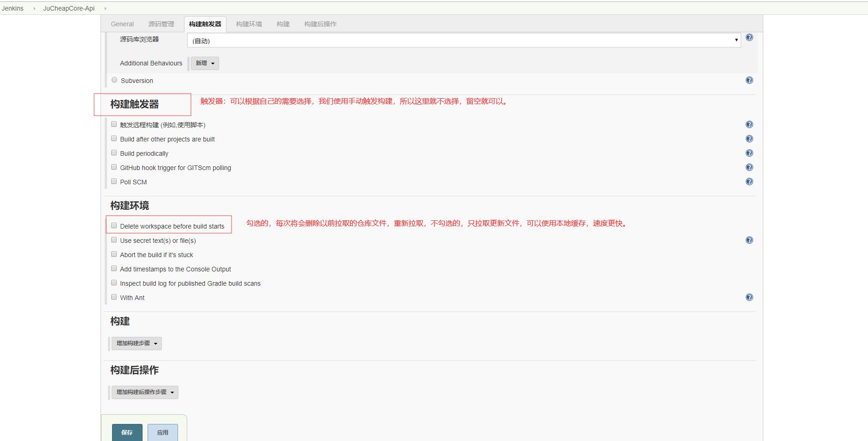This screenshot has width=868, height=441.
Task: Open breadcrumb arrow after Jenkins
Action: click(34, 8)
